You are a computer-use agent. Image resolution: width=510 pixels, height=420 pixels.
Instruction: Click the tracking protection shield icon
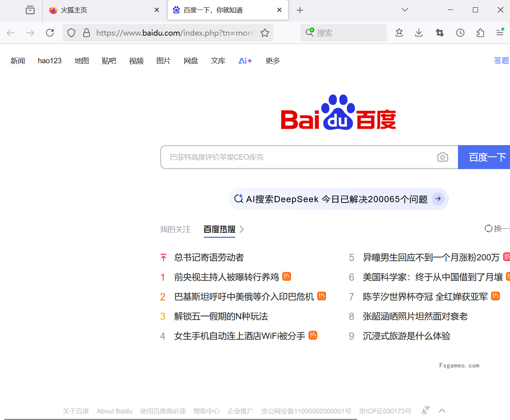(71, 32)
